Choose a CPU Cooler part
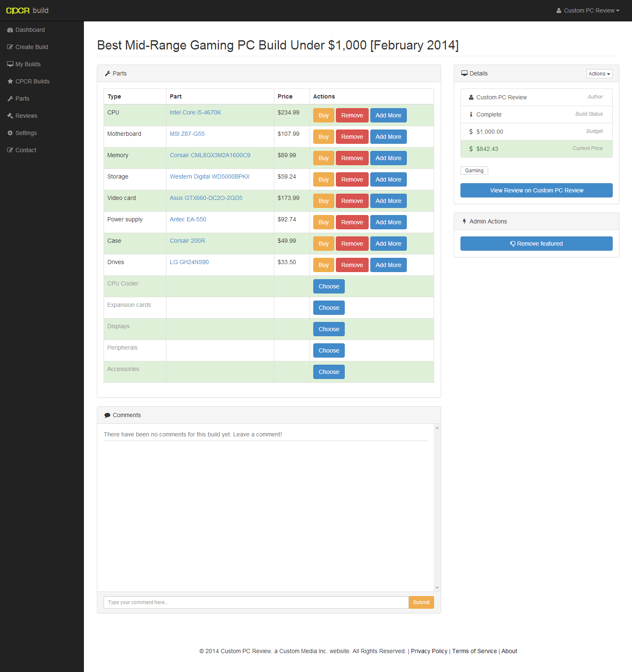This screenshot has width=632, height=672. [329, 286]
